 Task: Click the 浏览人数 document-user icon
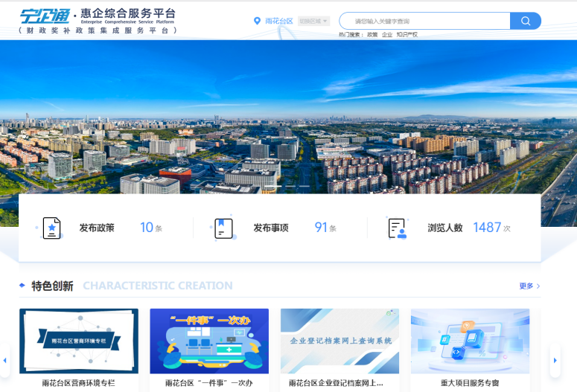(x=397, y=228)
